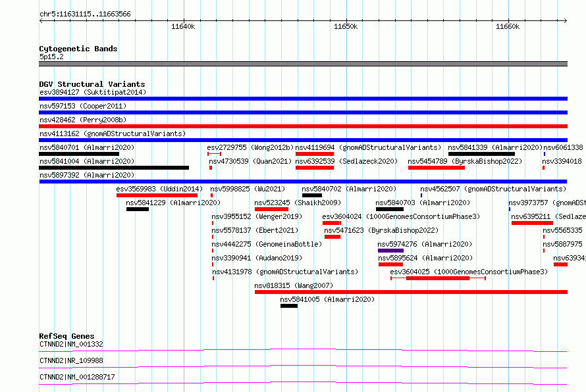Click the red bar under nsv5454789
Screen dimensions: 586x392
[x=437, y=168]
